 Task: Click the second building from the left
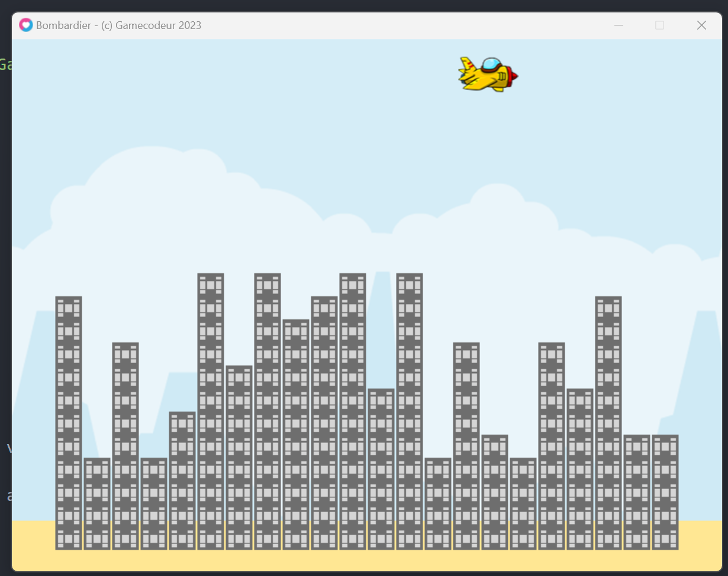(97, 503)
